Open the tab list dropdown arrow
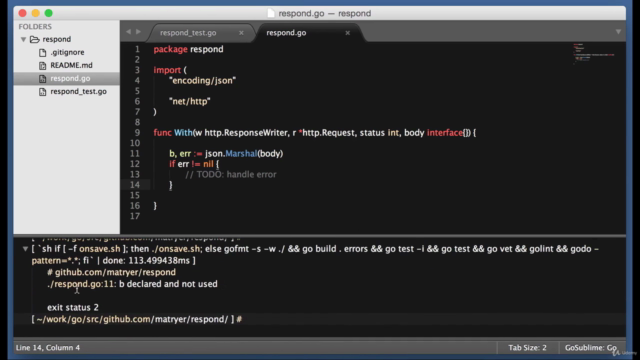Screen dimensions: 640x360 (618, 32)
